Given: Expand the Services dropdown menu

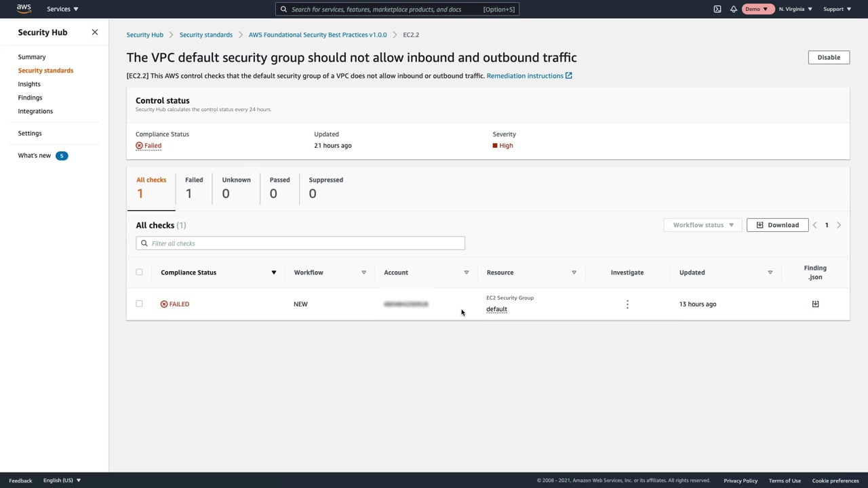Looking at the screenshot, I should (x=62, y=9).
